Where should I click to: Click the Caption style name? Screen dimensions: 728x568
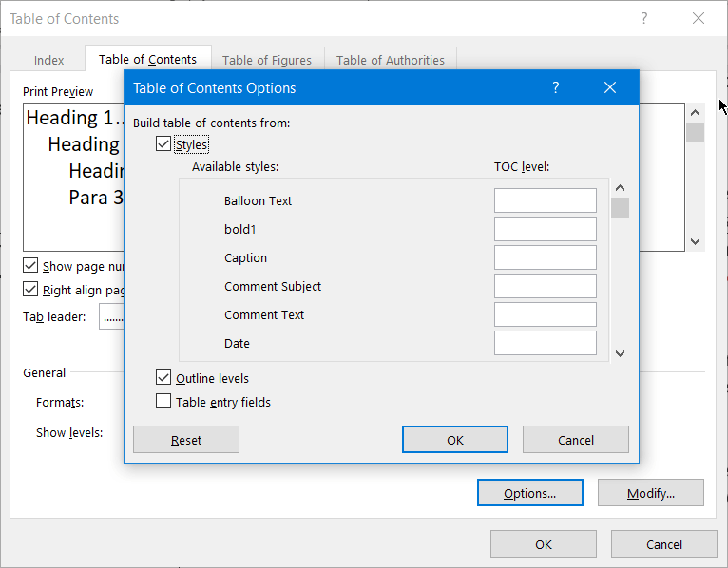click(x=245, y=258)
